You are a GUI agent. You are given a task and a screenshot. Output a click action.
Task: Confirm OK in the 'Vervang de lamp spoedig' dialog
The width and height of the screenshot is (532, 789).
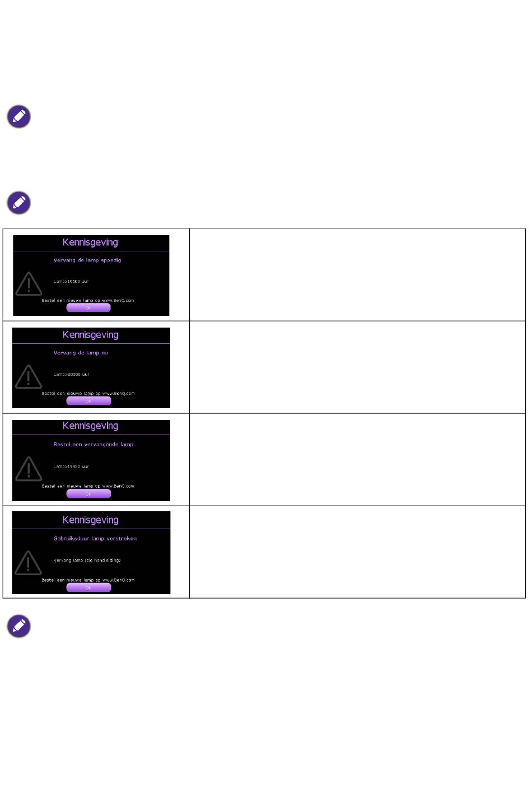click(x=88, y=308)
